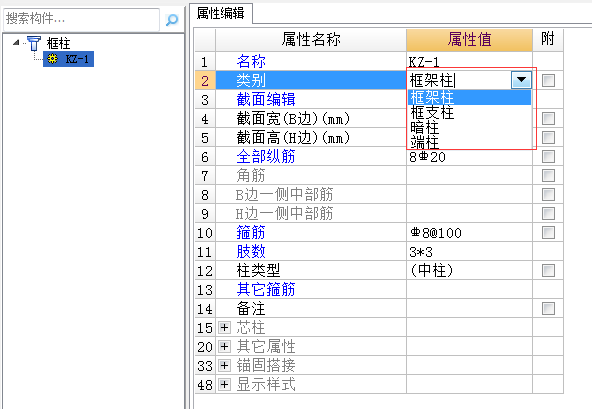592x409 pixels.
Task: Toggle the checkbox in B边一侧中部筋 row
Action: click(x=548, y=194)
